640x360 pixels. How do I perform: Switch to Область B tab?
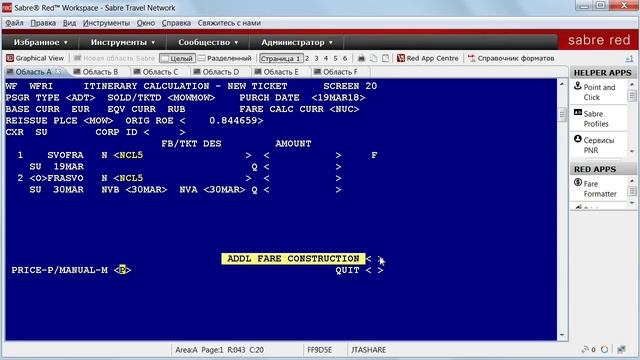97,72
